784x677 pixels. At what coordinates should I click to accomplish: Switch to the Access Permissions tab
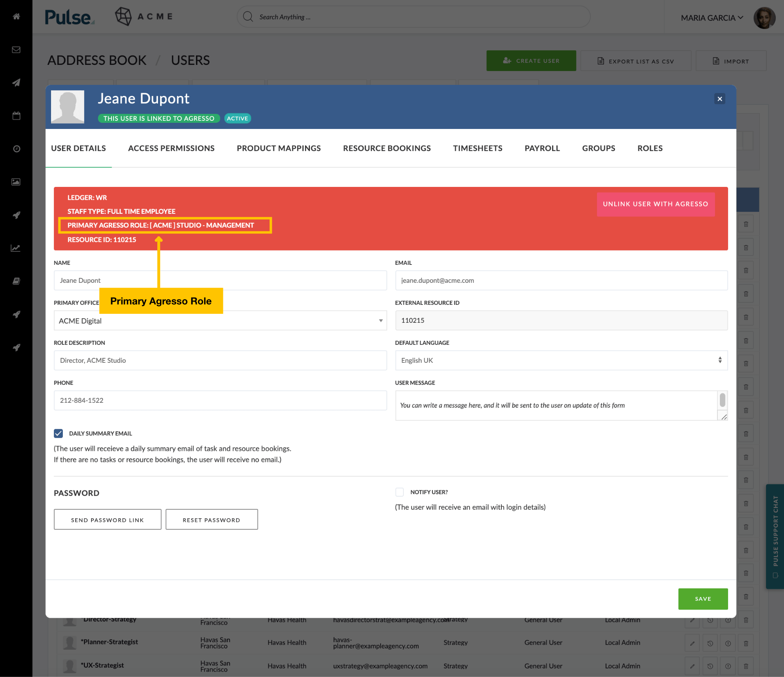(x=171, y=148)
